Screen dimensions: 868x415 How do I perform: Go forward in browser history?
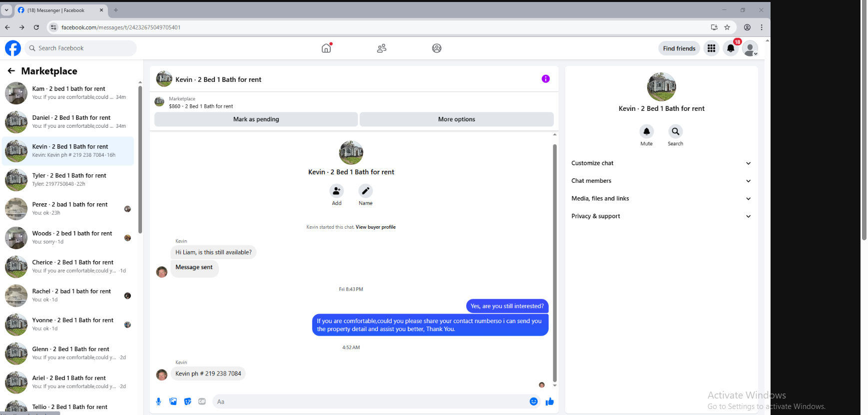coord(22,27)
